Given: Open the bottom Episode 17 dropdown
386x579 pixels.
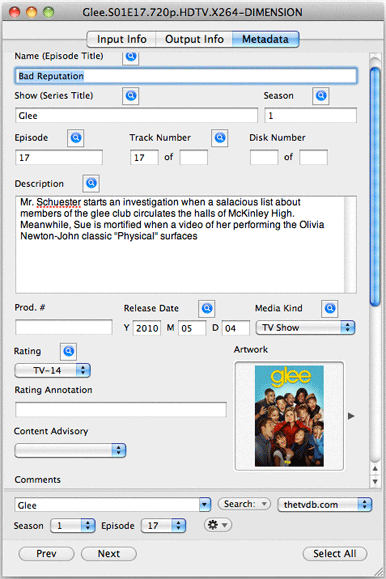Looking at the screenshot, I should pos(163,525).
